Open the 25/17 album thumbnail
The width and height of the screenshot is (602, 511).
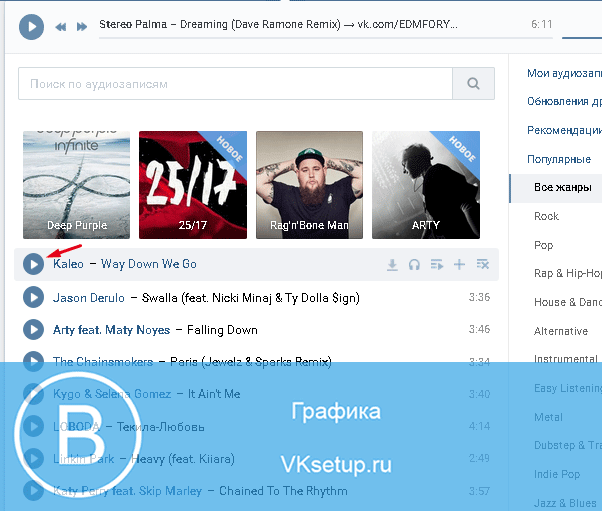click(193, 185)
